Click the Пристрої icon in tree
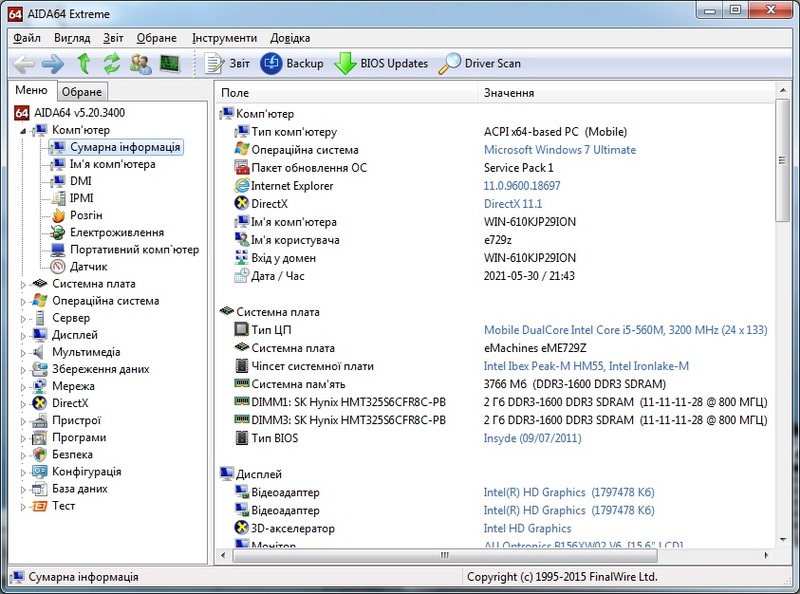Screen dimensions: 800x594 (40, 420)
